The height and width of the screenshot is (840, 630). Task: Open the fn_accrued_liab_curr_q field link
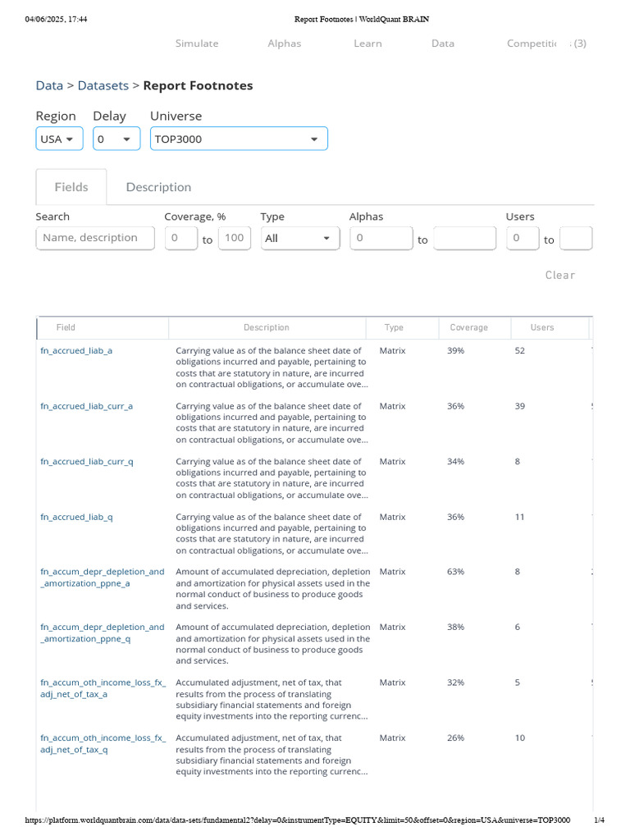pyautogui.click(x=87, y=461)
